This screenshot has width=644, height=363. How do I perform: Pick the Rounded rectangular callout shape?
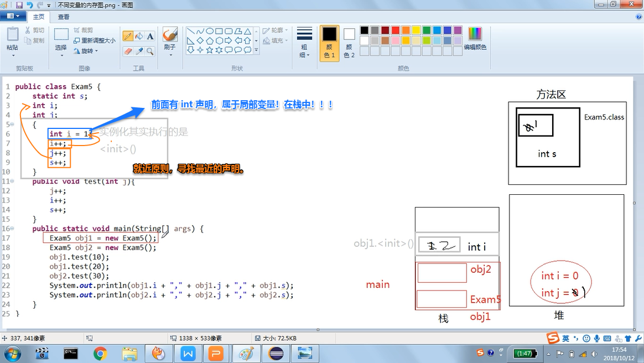pos(228,50)
